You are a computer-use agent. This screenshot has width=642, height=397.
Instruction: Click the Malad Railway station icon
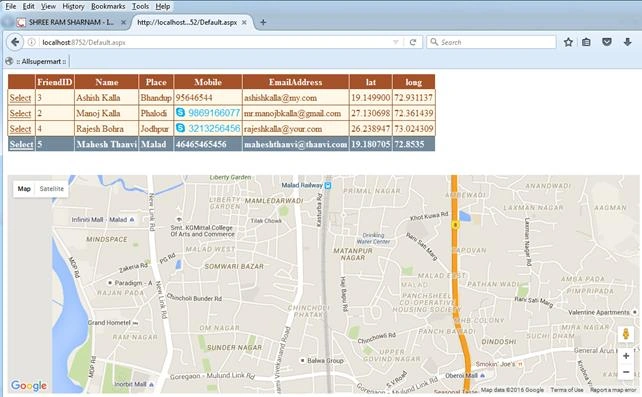tap(328, 185)
